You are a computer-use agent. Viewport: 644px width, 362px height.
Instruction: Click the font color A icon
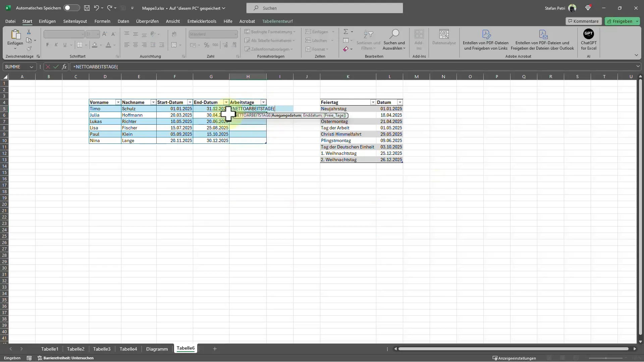coord(108,45)
